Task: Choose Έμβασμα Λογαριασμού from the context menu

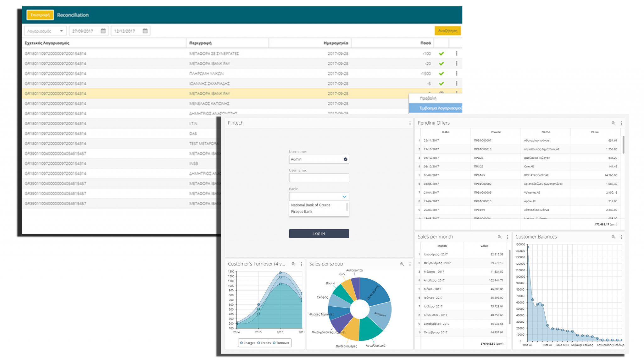Action: tap(435, 108)
